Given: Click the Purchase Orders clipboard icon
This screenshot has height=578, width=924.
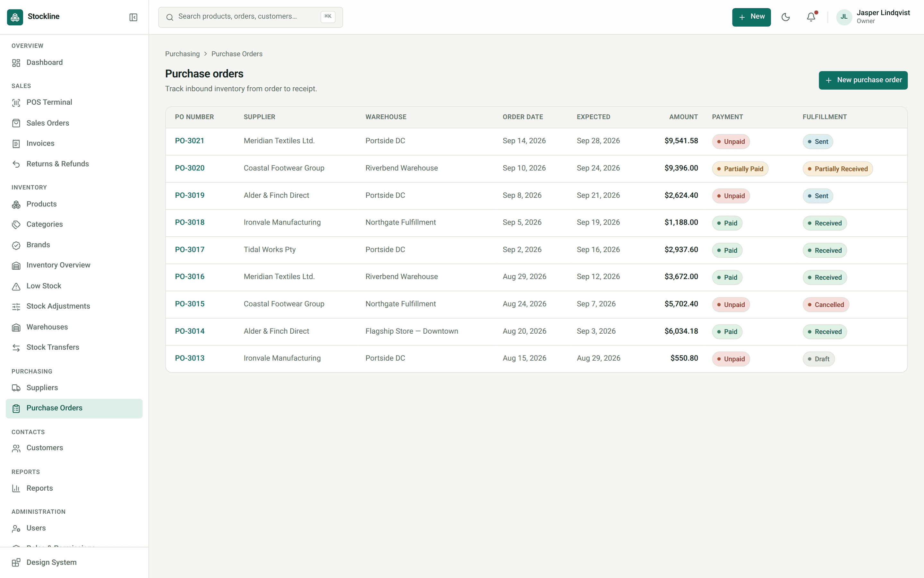Looking at the screenshot, I should (16, 409).
